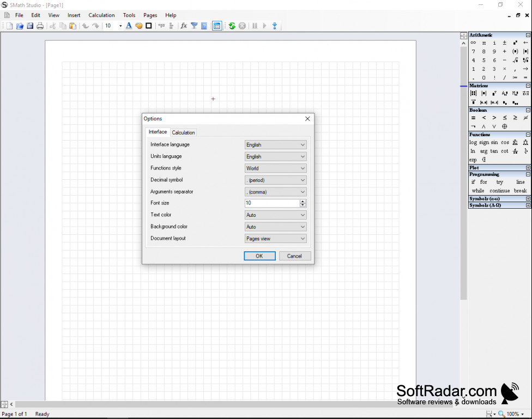Open the Interface language dropdown
The height and width of the screenshot is (419, 532).
[x=275, y=145]
